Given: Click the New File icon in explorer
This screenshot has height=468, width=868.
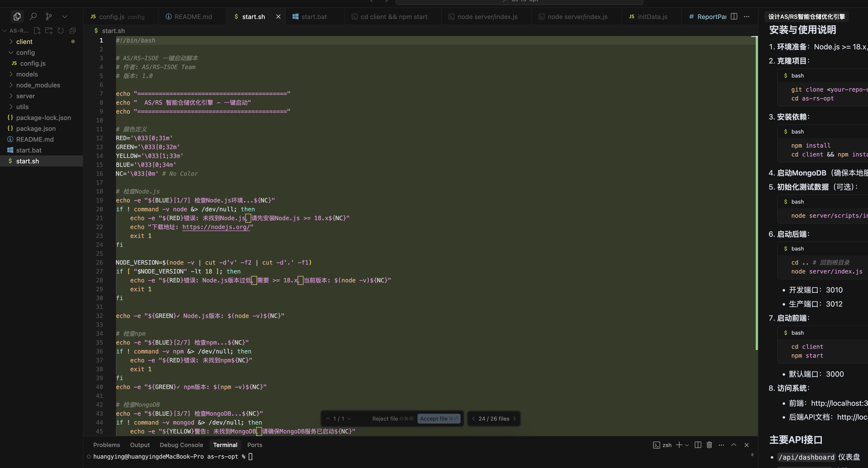Looking at the screenshot, I should tap(37, 31).
